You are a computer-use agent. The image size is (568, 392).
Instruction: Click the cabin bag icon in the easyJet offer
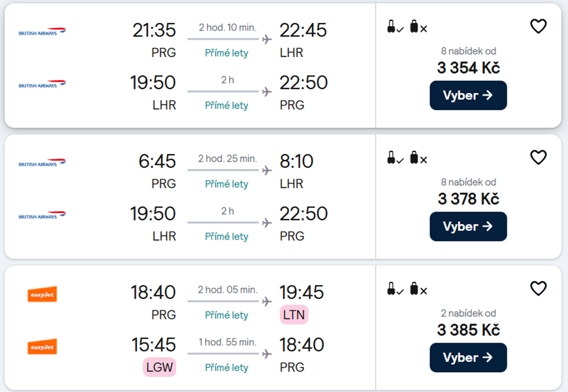tap(394, 289)
